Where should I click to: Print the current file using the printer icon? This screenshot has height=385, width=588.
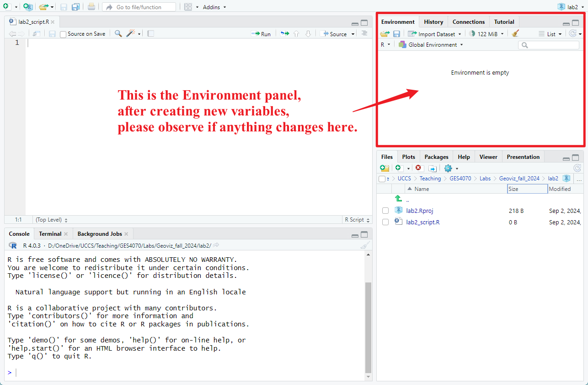[x=91, y=7]
